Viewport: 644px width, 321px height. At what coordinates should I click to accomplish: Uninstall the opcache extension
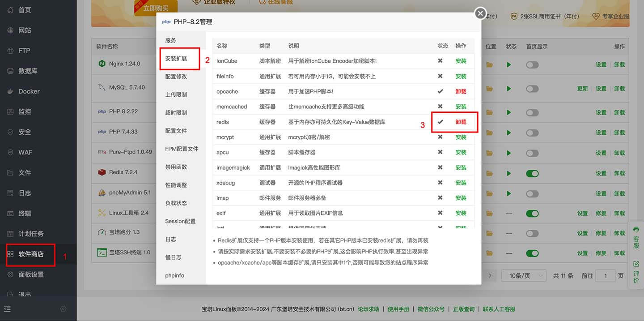click(461, 91)
